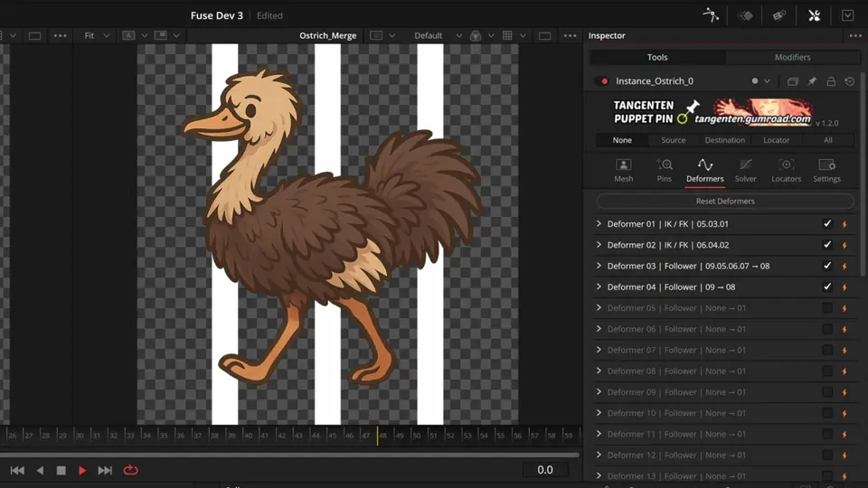Uncheck Deformer 01 enable checkbox

click(827, 223)
